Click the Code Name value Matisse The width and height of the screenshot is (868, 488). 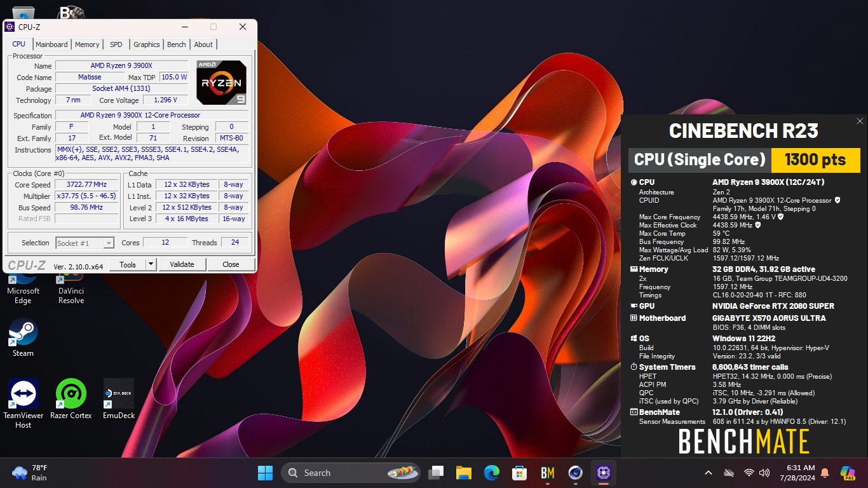[x=90, y=77]
